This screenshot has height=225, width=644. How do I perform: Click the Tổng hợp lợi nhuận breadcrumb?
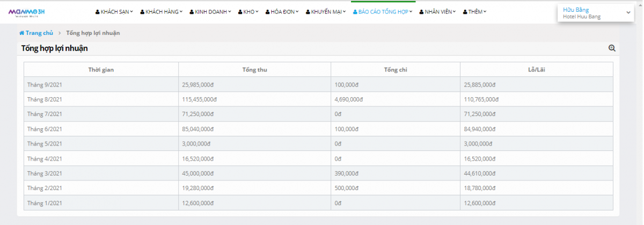click(x=93, y=33)
